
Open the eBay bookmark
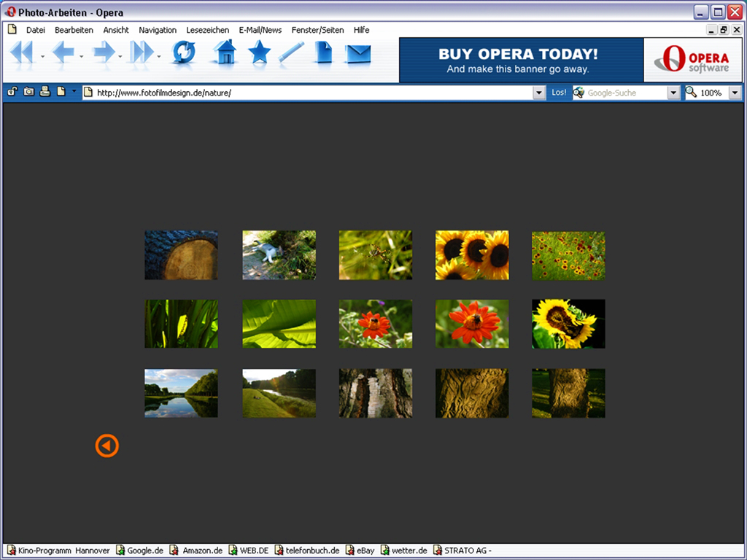(360, 551)
